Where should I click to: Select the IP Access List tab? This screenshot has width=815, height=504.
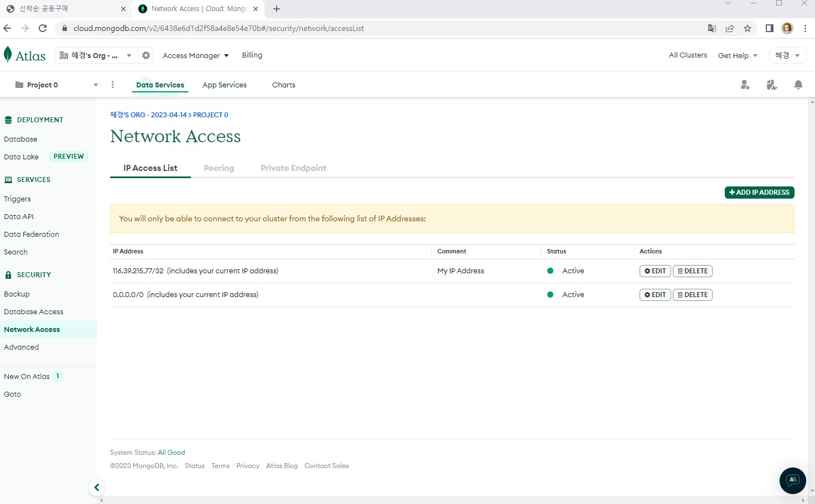(x=150, y=168)
